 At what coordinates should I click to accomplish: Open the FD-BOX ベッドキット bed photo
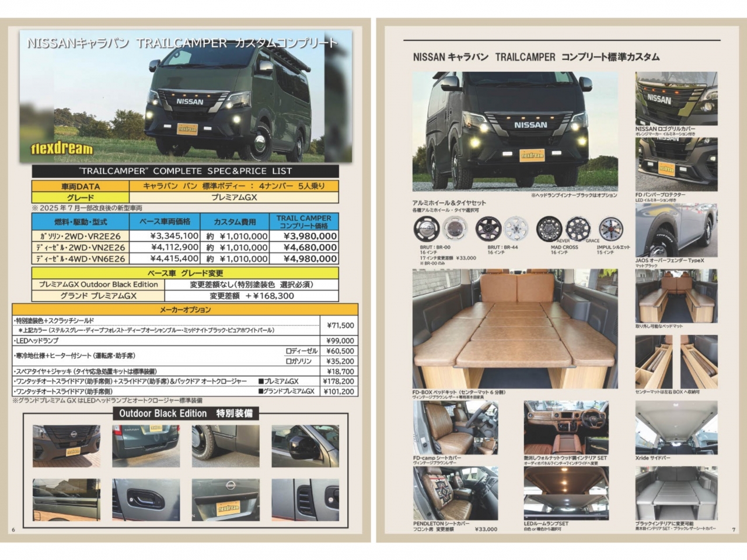point(515,328)
